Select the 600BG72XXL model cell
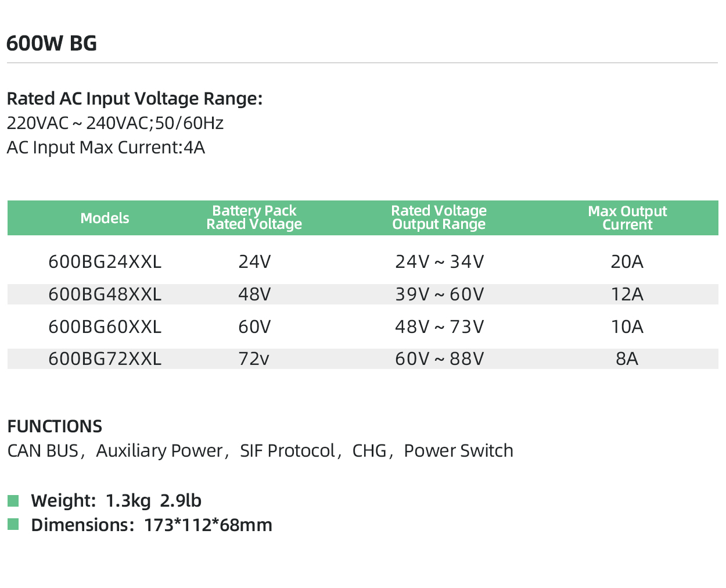 (x=105, y=359)
